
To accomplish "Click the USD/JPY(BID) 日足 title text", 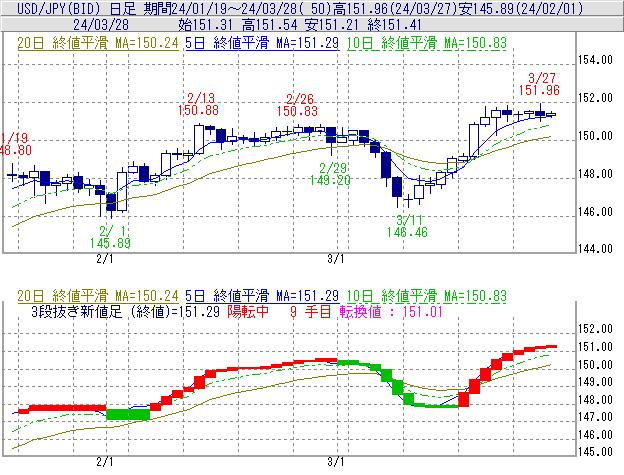I will (x=76, y=8).
